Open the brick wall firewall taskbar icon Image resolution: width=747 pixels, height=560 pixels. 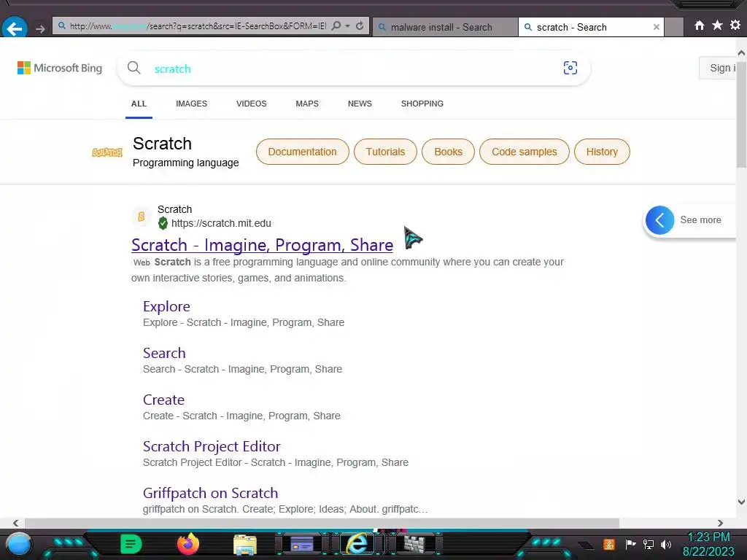pos(415,544)
